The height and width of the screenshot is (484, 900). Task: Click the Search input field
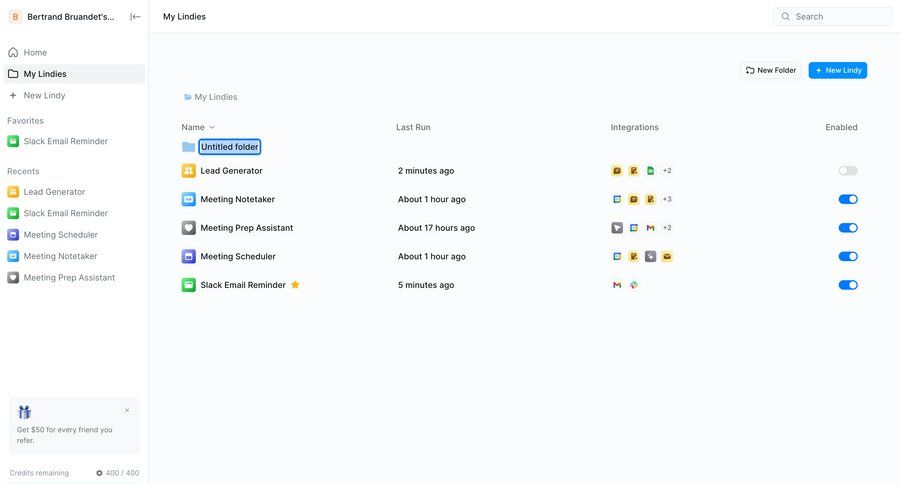(x=833, y=17)
